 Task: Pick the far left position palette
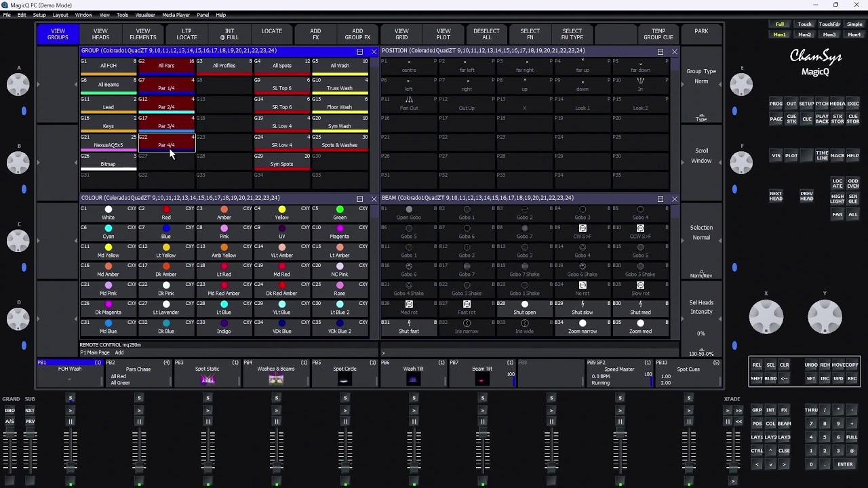click(x=467, y=65)
